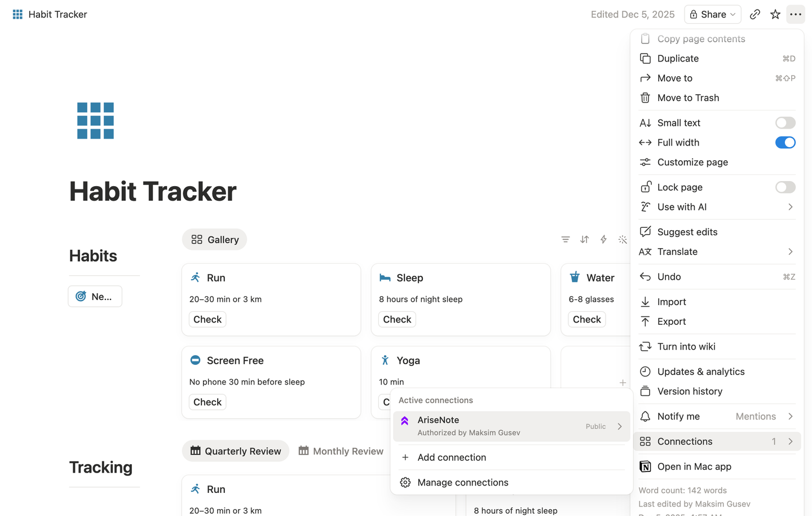Click the Edited Dec 5, 2025 label
Image resolution: width=812 pixels, height=516 pixels.
[x=633, y=15]
